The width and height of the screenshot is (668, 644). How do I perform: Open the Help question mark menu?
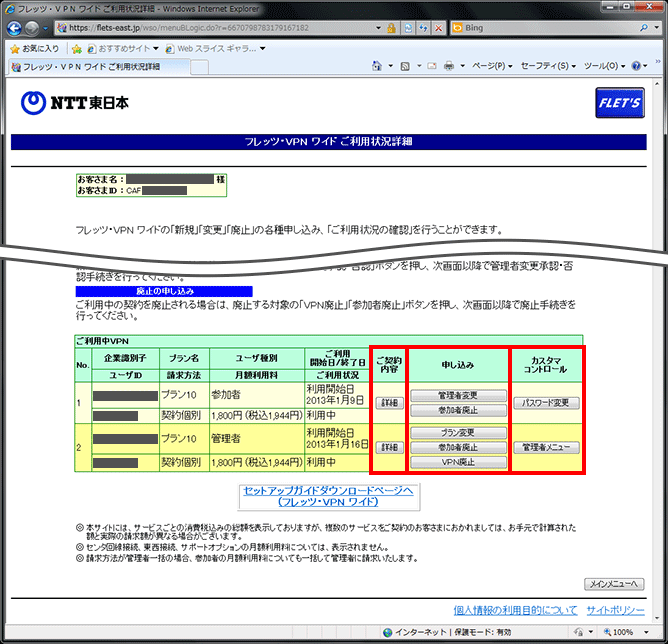point(639,66)
